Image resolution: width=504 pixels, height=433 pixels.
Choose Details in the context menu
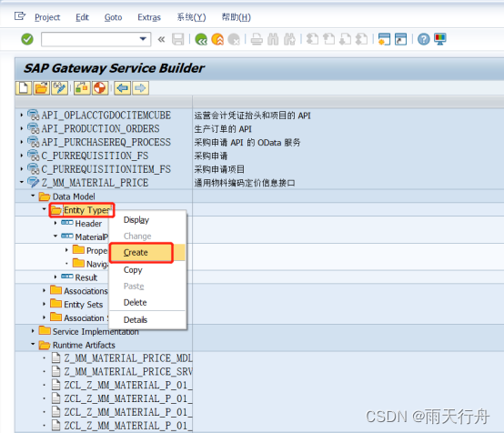click(x=148, y=320)
